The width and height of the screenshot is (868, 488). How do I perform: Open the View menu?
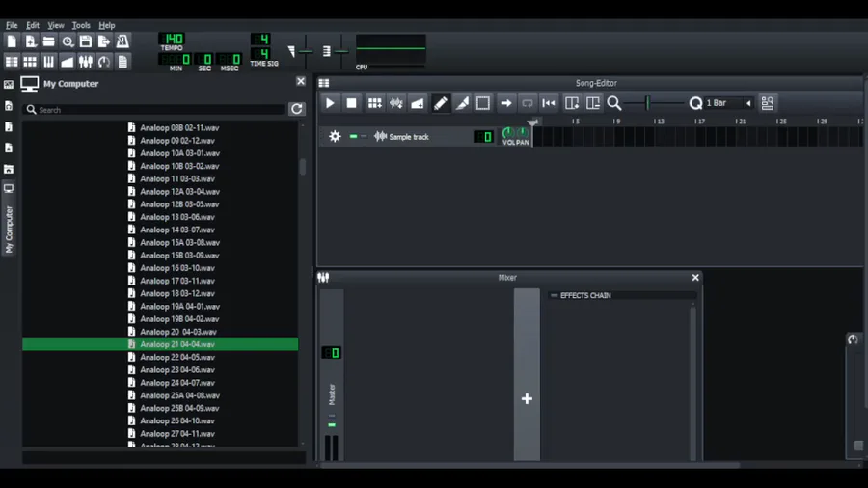point(55,25)
